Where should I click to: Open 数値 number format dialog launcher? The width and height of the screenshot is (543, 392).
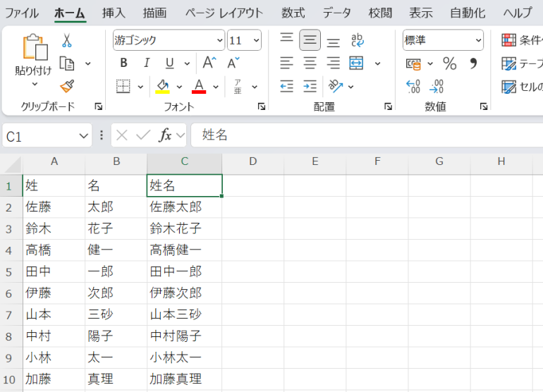point(484,106)
